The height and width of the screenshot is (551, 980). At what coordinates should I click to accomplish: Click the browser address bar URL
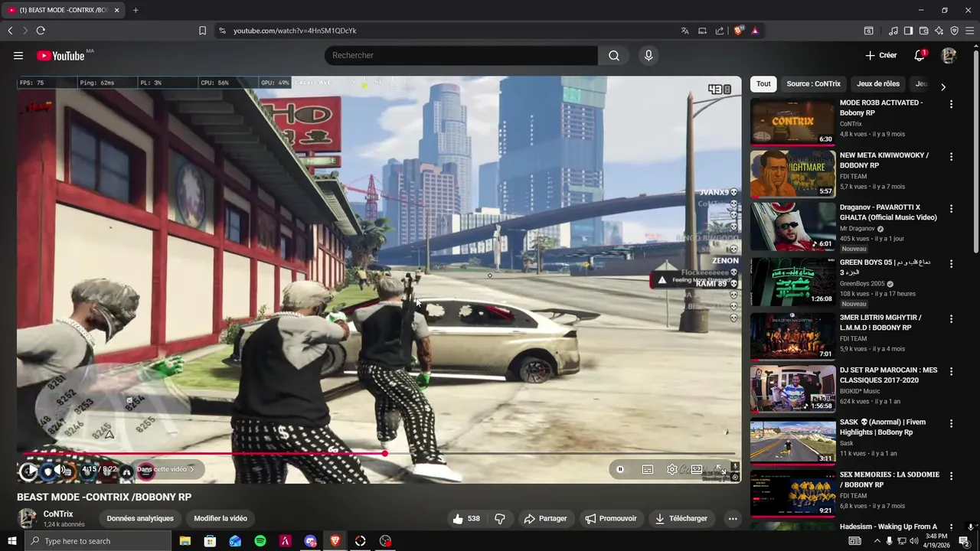[295, 31]
